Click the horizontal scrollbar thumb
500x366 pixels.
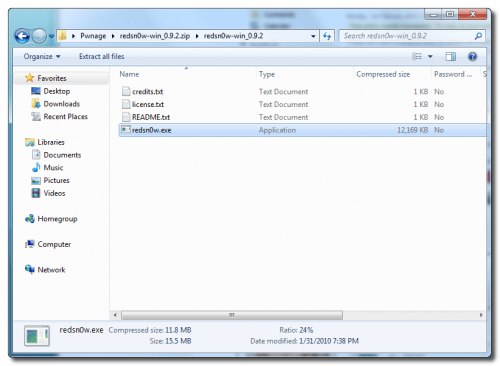point(232,315)
